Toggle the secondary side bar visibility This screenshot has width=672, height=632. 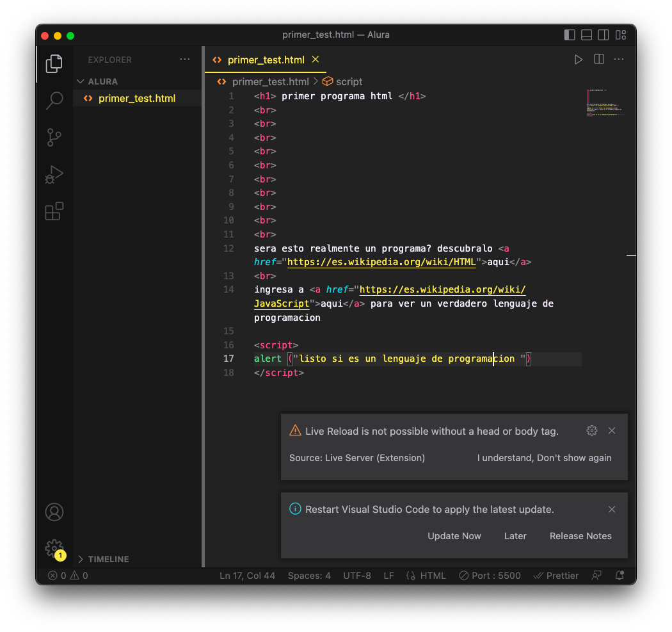point(604,35)
